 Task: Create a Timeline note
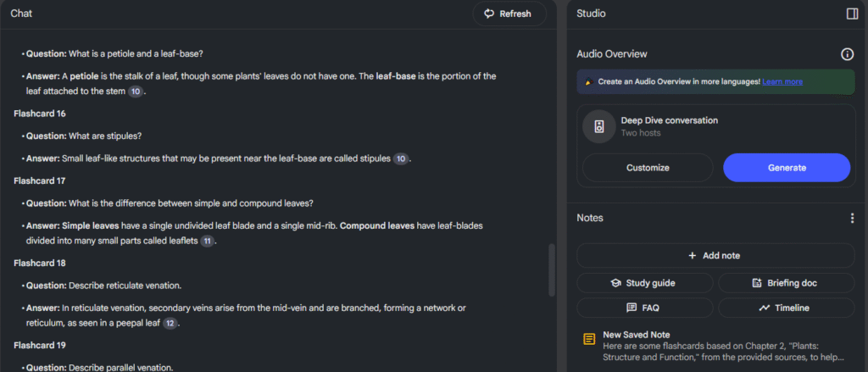(x=786, y=308)
